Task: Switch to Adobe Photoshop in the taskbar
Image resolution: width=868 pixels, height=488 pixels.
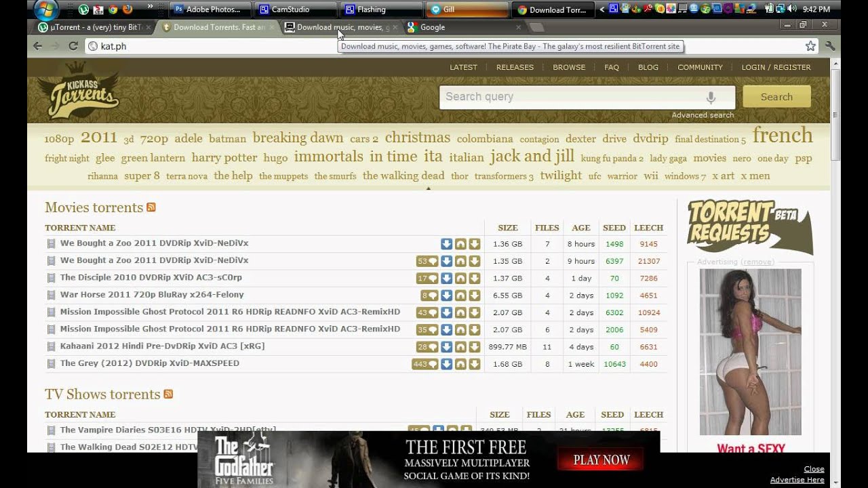Action: 210,9
